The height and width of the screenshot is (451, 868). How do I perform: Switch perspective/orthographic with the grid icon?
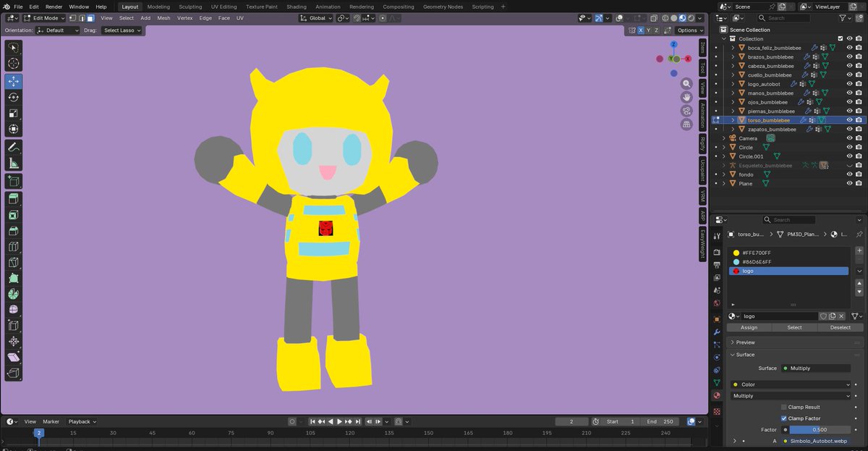(x=686, y=125)
